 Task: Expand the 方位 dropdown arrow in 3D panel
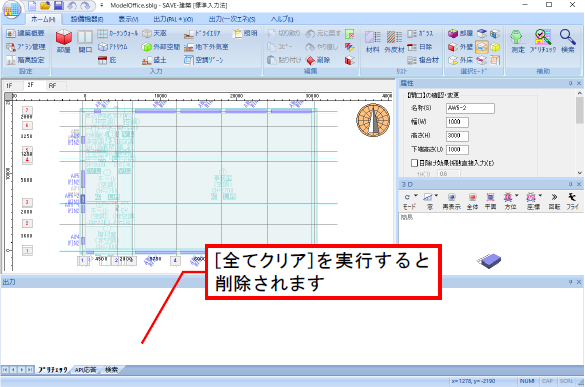(x=516, y=196)
